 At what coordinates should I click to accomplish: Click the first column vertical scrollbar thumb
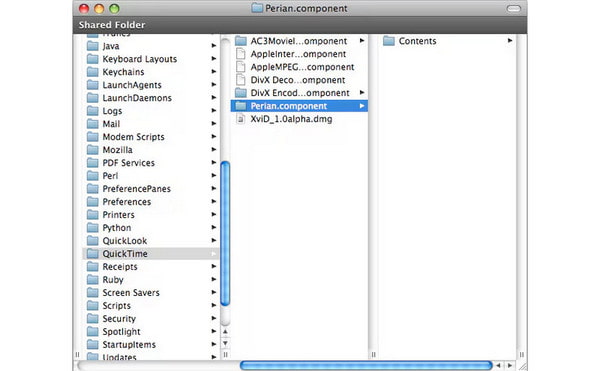tap(225, 233)
